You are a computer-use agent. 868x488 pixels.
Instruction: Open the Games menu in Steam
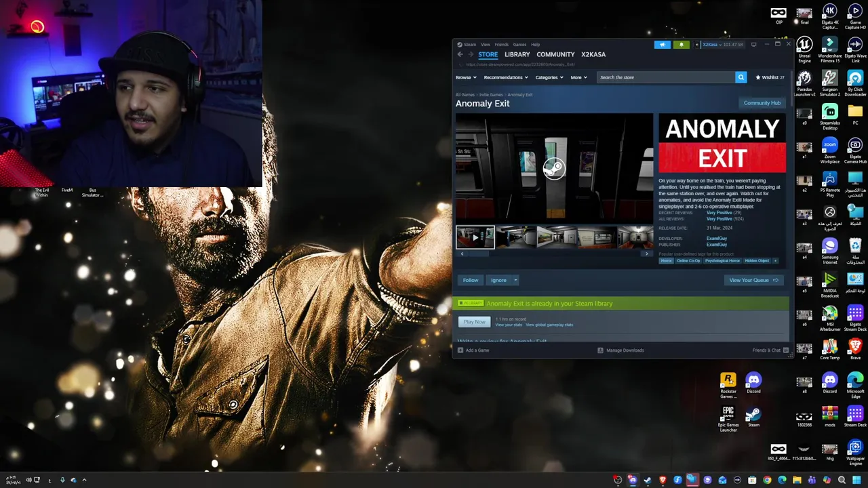(x=519, y=45)
